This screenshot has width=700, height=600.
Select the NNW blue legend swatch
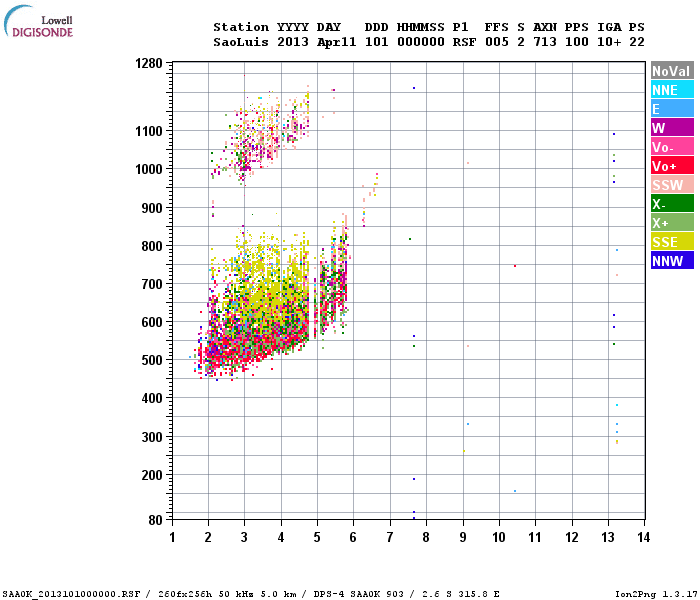[672, 260]
